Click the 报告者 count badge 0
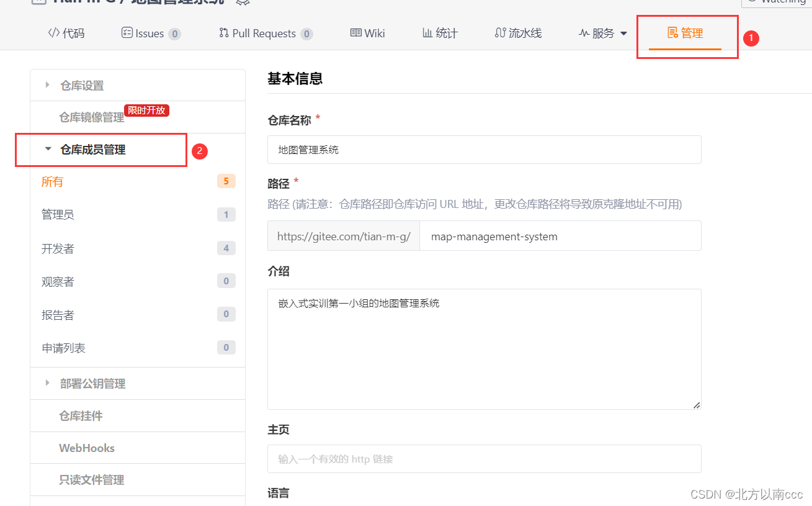Screen dimensions: 812x506 [226, 314]
